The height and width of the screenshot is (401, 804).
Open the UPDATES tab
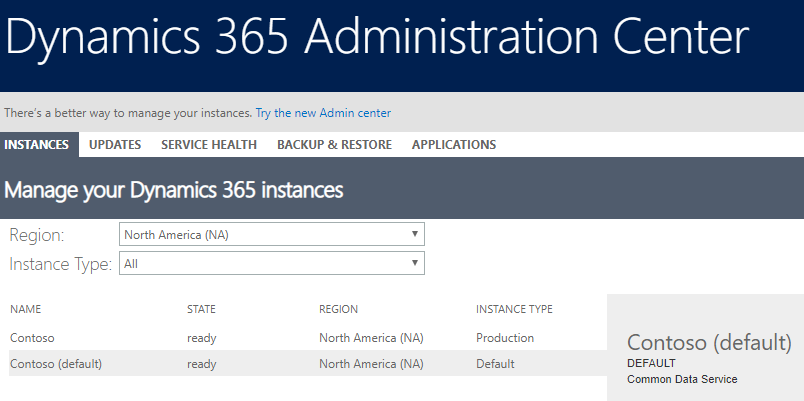coord(115,145)
